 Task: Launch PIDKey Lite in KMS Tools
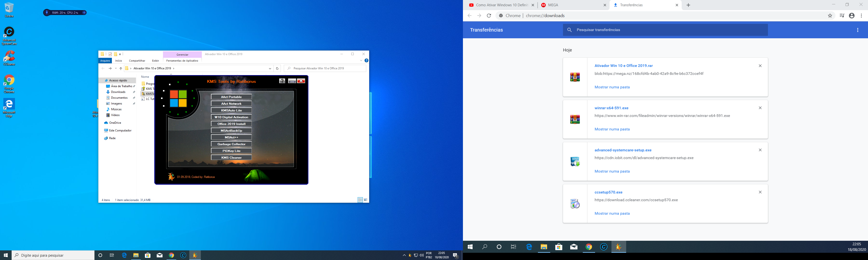[x=231, y=151]
